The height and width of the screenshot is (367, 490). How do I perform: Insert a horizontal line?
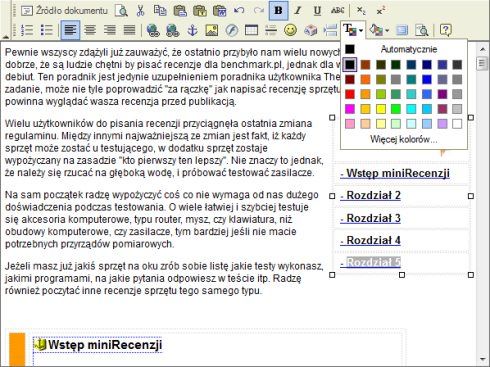point(271,30)
